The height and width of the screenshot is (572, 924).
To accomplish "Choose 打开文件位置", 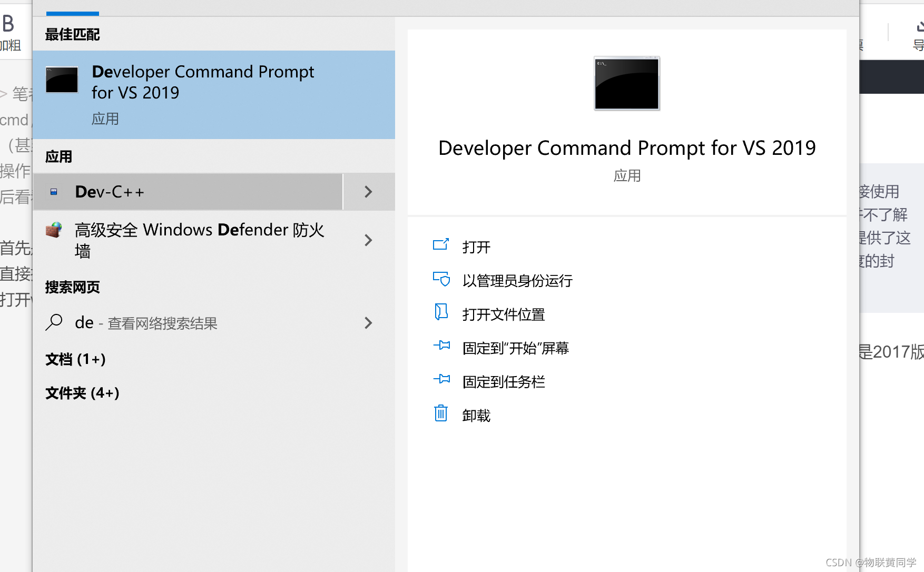I will [504, 314].
